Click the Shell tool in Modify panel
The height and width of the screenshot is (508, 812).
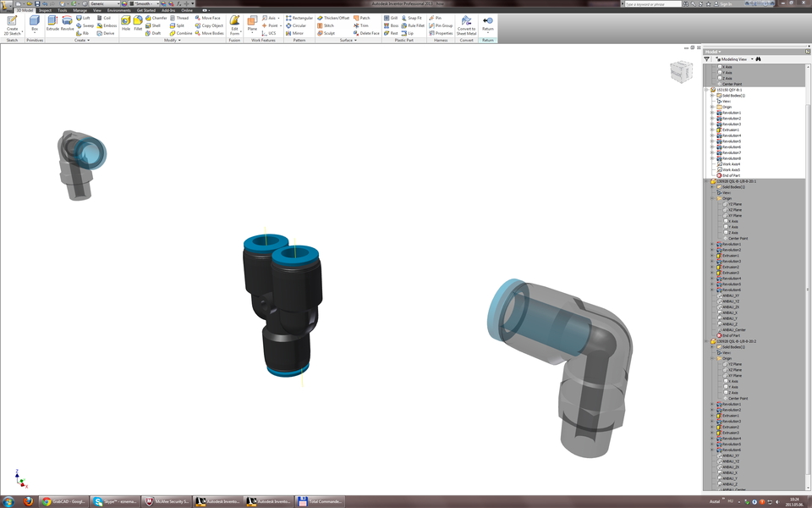point(155,25)
